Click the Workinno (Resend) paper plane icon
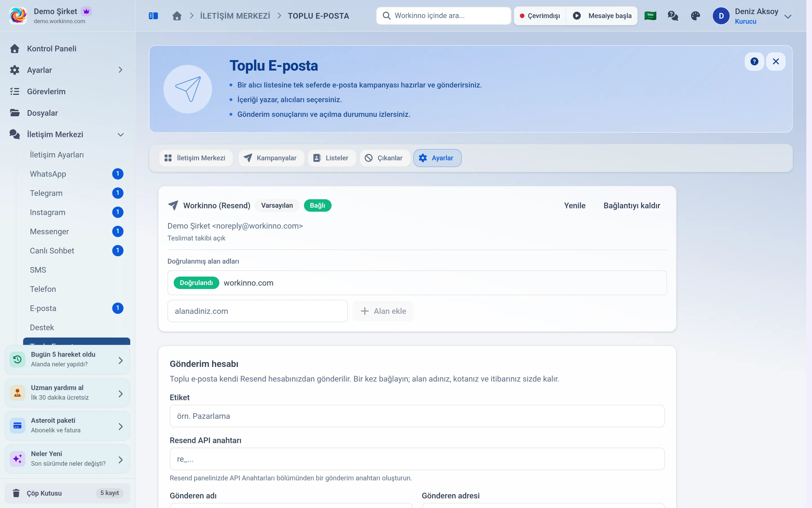Image resolution: width=812 pixels, height=508 pixels. pos(173,205)
